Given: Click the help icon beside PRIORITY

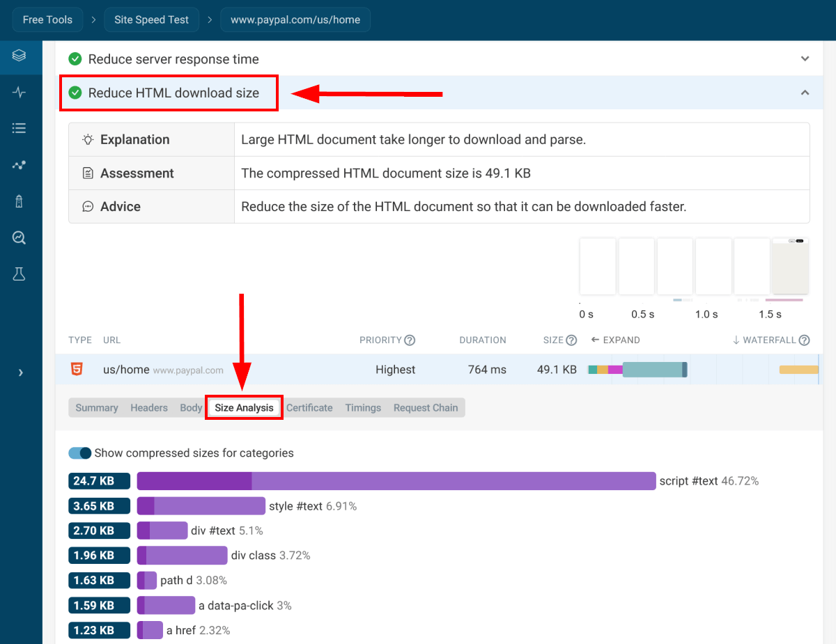Looking at the screenshot, I should pyautogui.click(x=410, y=340).
